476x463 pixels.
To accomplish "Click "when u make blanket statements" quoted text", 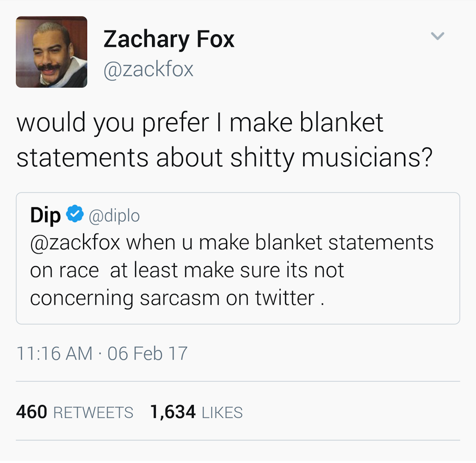I will tap(280, 243).
